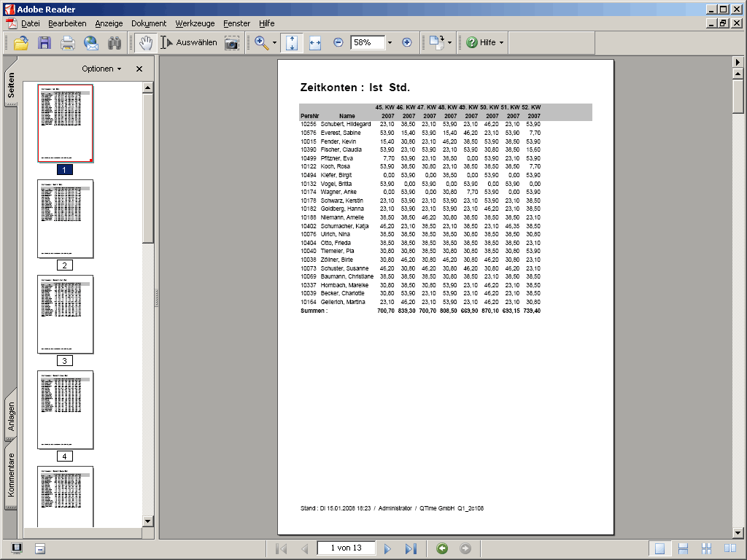
Task: Select the Hand tool
Action: click(145, 43)
